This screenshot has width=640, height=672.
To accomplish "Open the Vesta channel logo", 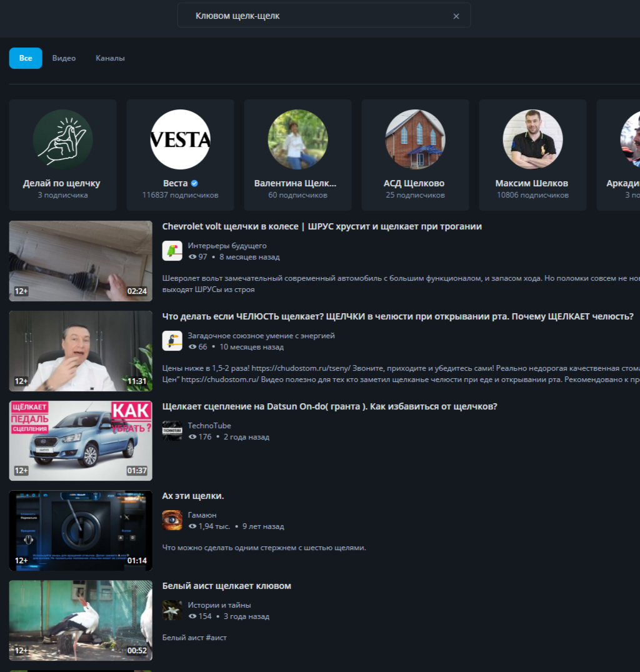I will pyautogui.click(x=180, y=139).
